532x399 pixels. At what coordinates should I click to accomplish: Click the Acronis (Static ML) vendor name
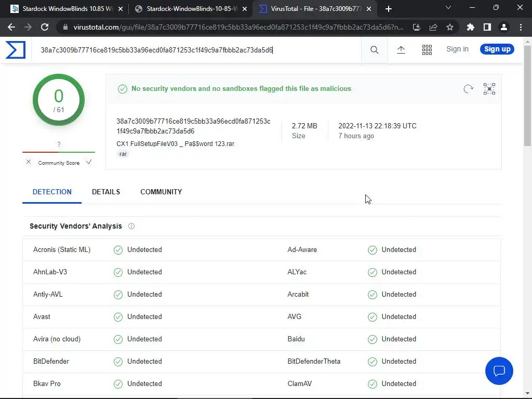pos(62,250)
